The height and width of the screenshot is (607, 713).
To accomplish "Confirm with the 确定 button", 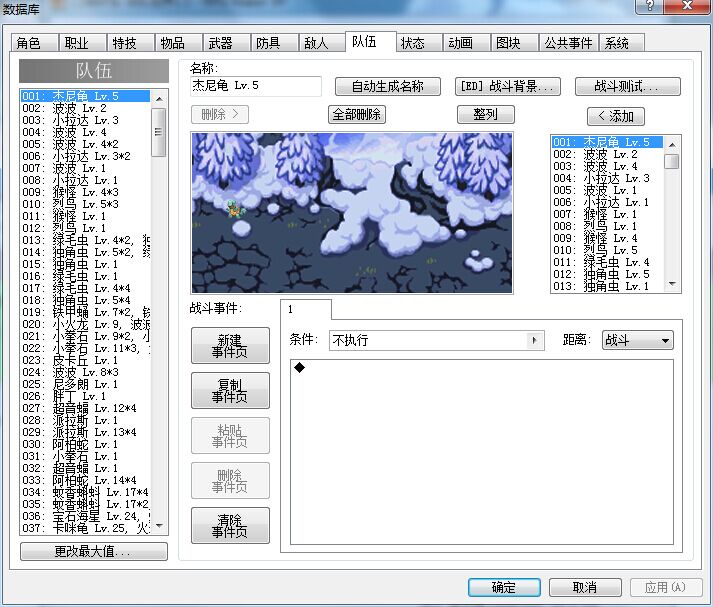I will (x=504, y=587).
